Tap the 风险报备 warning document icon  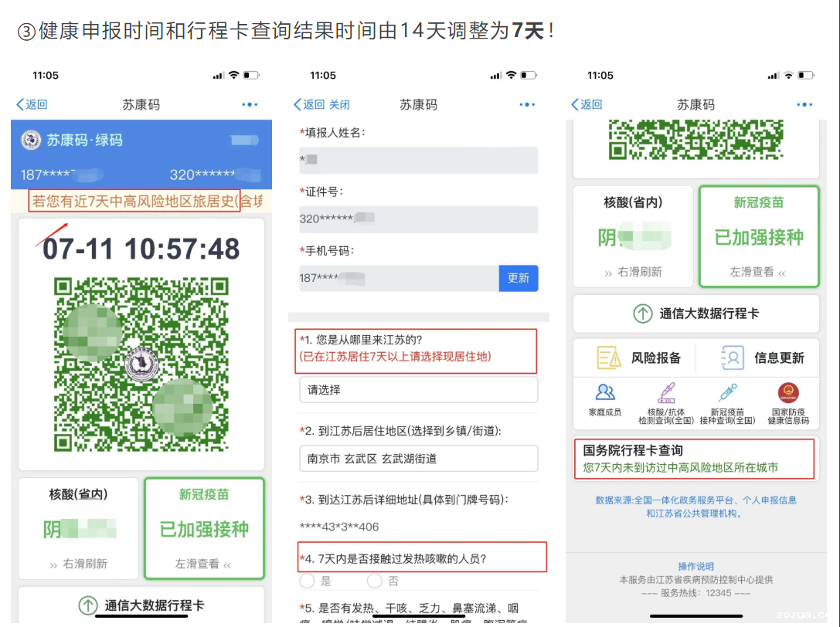[x=609, y=358]
